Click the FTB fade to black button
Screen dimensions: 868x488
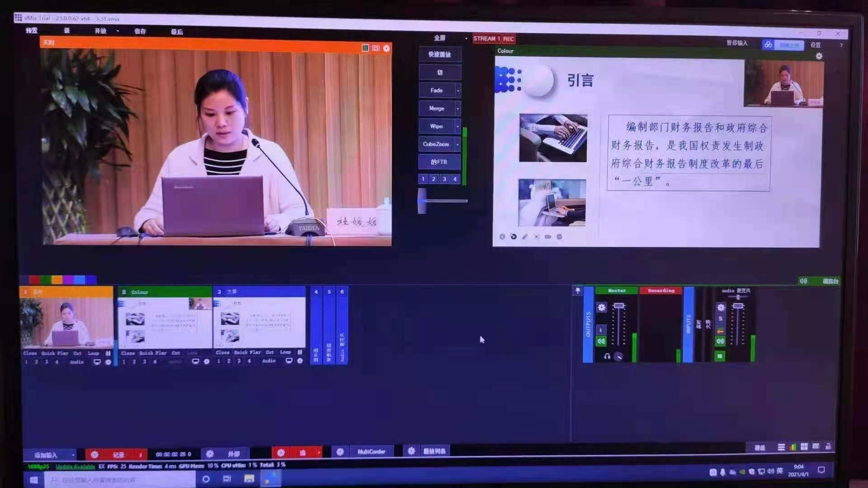pos(439,162)
